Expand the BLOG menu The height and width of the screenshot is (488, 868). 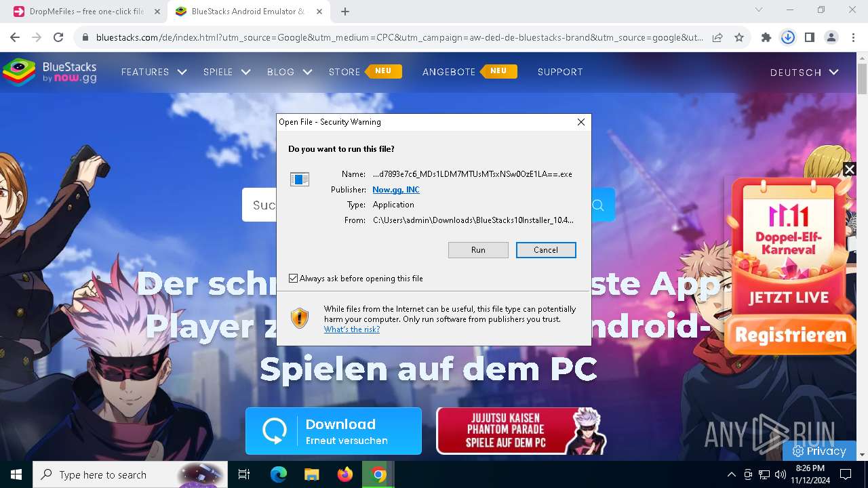(290, 72)
